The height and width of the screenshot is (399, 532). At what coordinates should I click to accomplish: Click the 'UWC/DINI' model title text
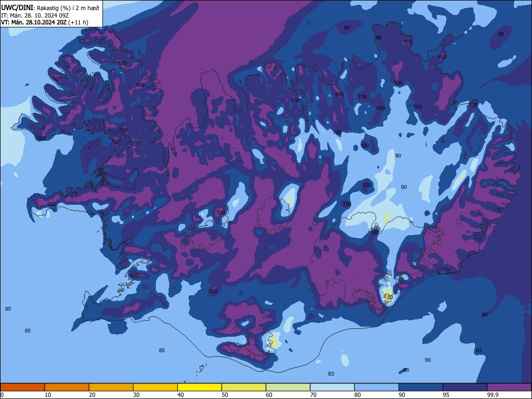coord(17,8)
